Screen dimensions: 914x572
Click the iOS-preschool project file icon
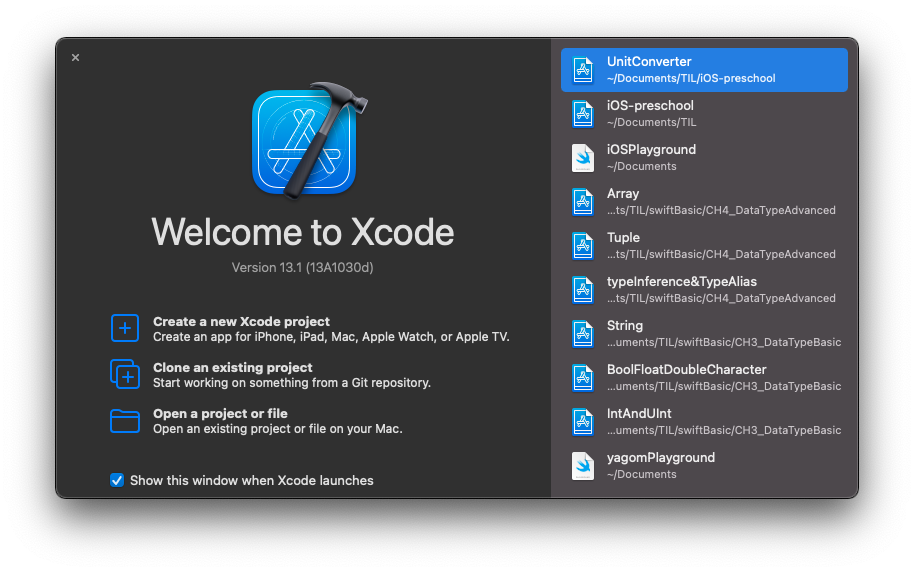583,114
